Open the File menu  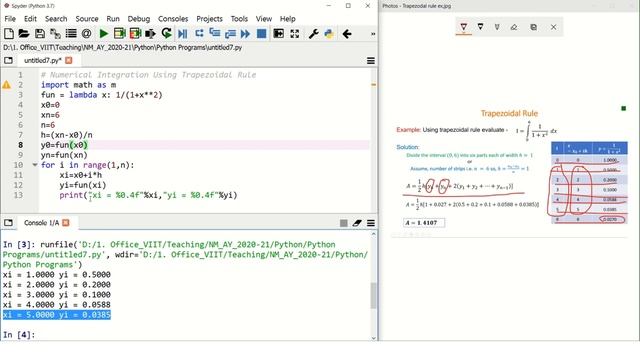click(10, 19)
